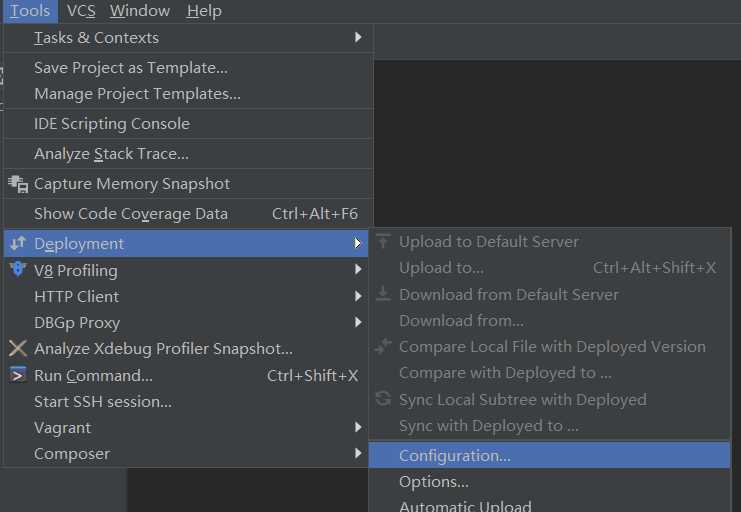
Task: Expand the Composer submenu arrow
Action: click(x=358, y=453)
